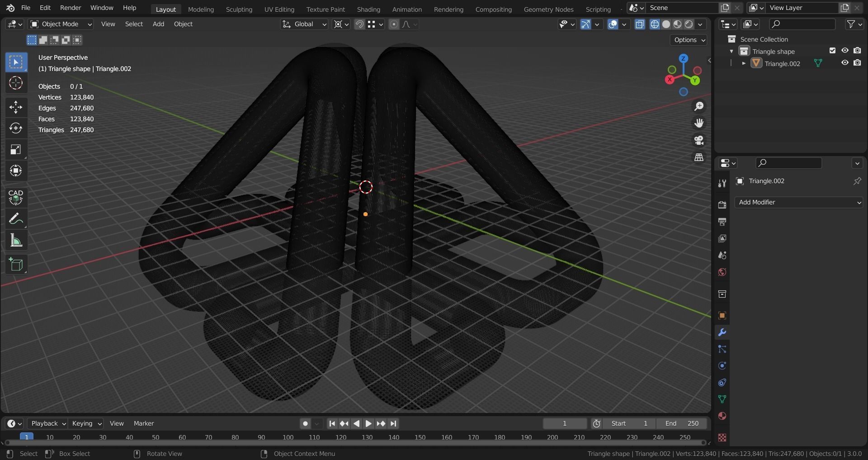
Task: Click the viewport zoom magnifier icon
Action: [x=699, y=106]
